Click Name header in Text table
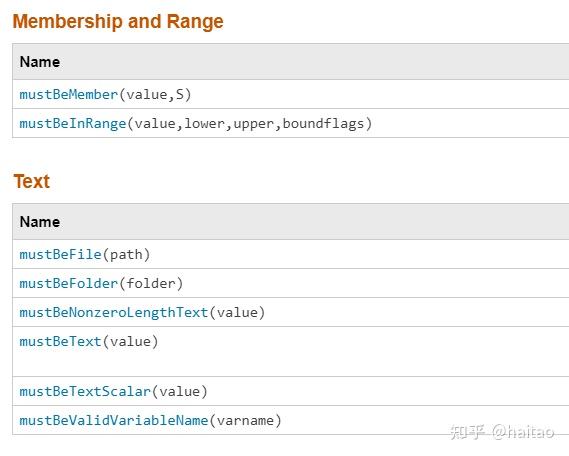The width and height of the screenshot is (569, 456). click(40, 222)
